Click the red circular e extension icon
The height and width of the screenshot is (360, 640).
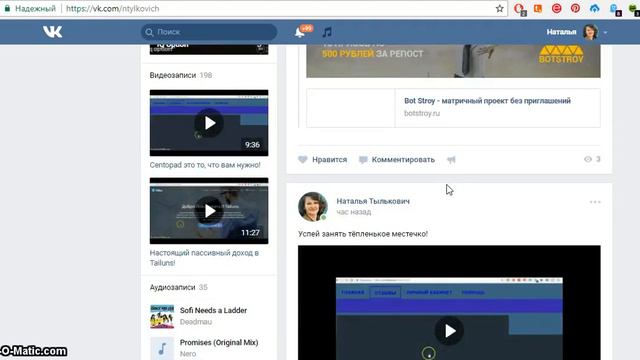pos(556,8)
